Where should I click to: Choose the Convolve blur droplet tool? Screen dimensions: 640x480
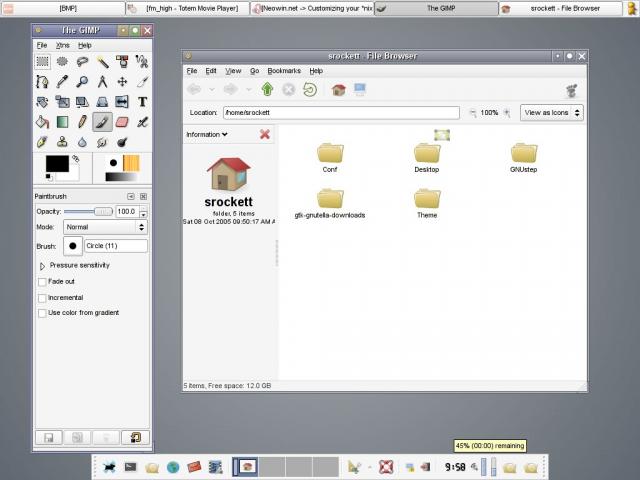point(82,142)
